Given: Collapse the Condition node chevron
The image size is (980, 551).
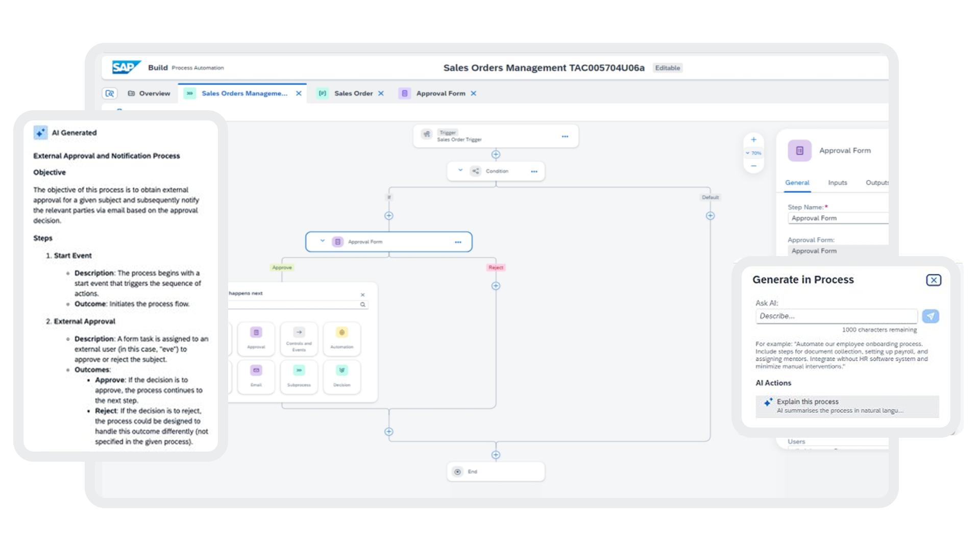Looking at the screenshot, I should tap(460, 170).
